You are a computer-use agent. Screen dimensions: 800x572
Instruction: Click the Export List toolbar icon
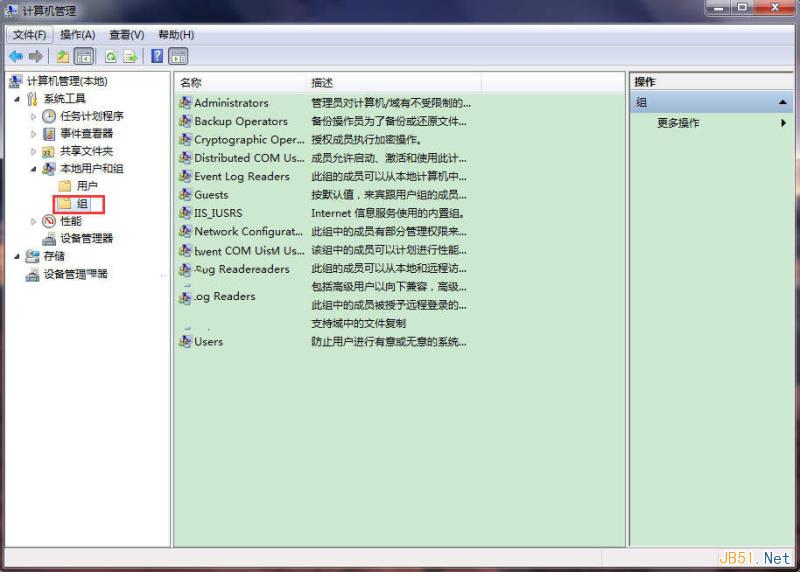pyautogui.click(x=130, y=56)
